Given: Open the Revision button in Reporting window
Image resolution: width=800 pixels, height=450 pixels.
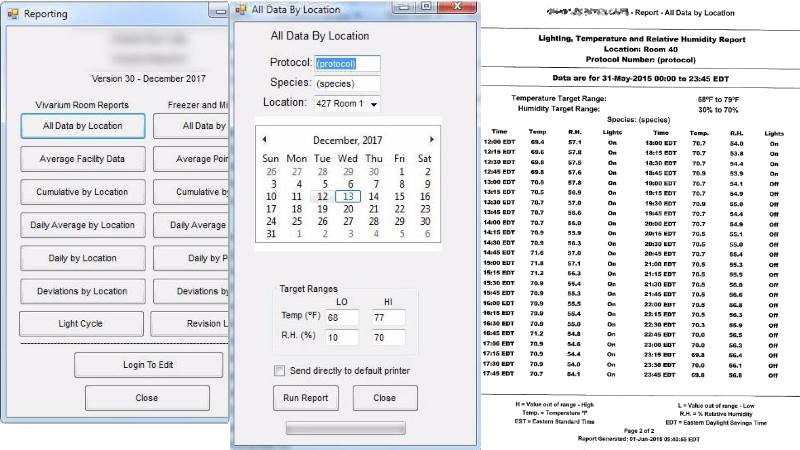Looking at the screenshot, I should coord(190,323).
